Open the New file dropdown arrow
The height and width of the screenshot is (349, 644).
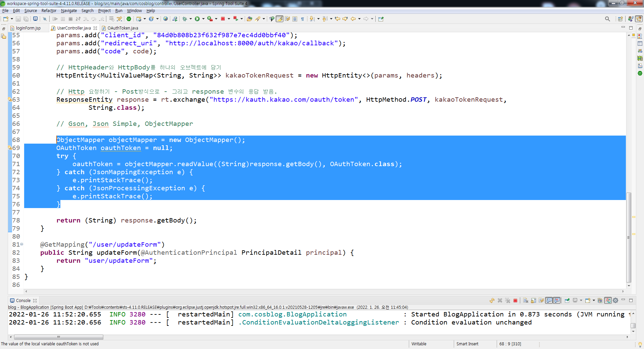coord(12,19)
